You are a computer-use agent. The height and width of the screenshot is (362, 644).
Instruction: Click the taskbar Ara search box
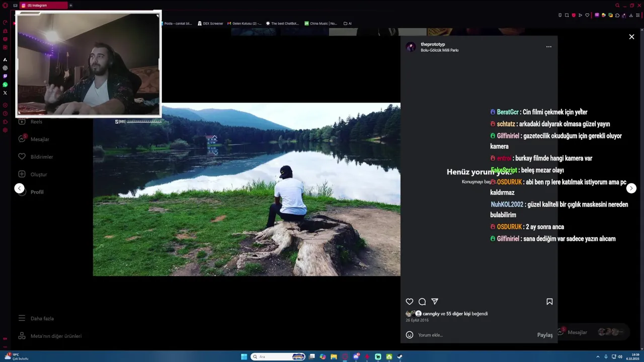(278, 357)
